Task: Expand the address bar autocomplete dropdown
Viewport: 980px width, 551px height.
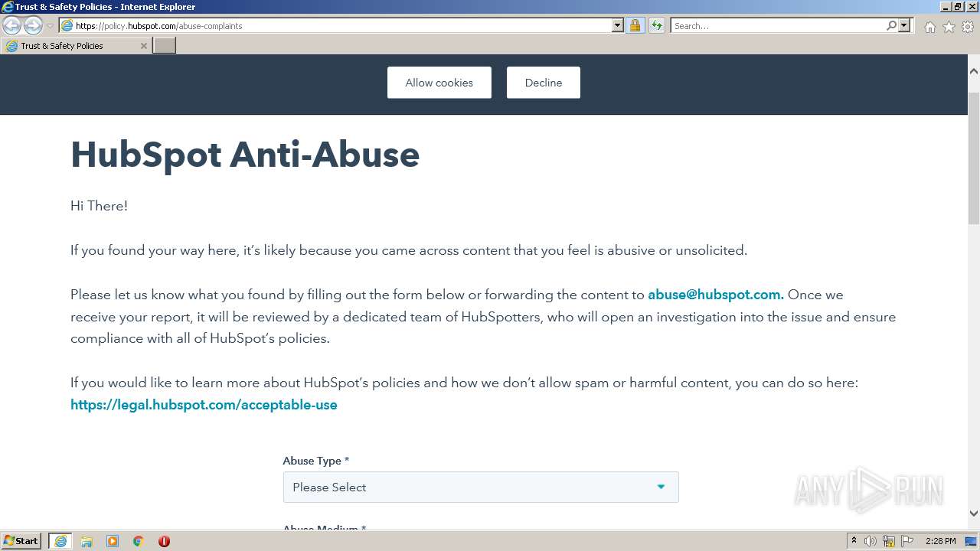Action: [x=618, y=26]
